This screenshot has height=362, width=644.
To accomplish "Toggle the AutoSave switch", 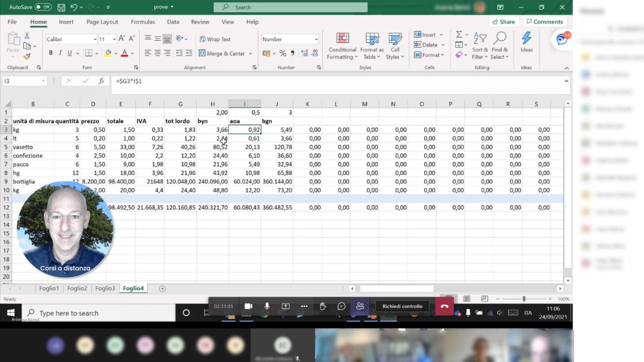I will click(43, 7).
